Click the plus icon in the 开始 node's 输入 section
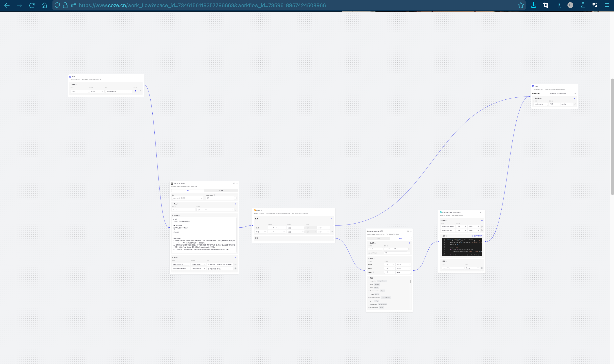Screen dimensions: 614x364 pos(140,84)
